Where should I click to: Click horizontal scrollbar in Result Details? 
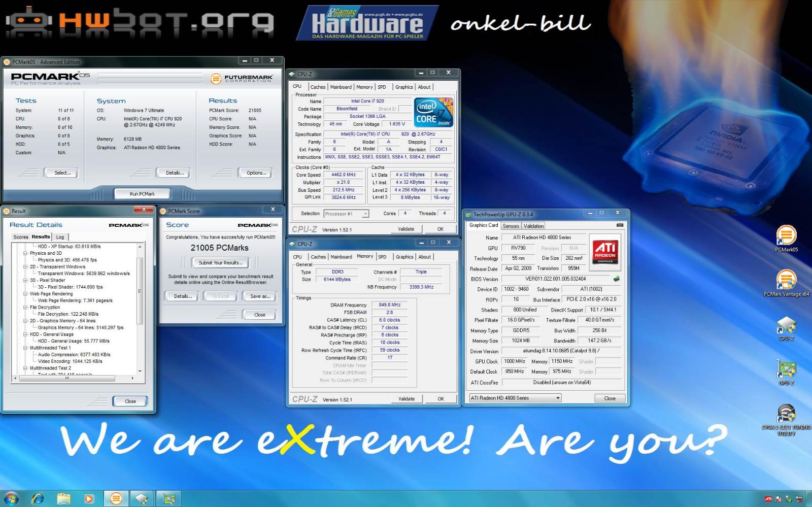(x=67, y=378)
